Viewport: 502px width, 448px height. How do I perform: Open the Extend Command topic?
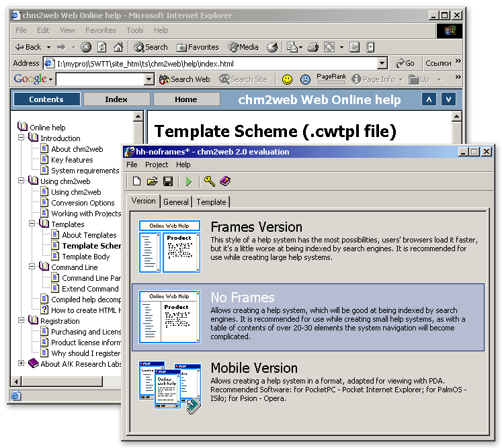[x=90, y=289]
